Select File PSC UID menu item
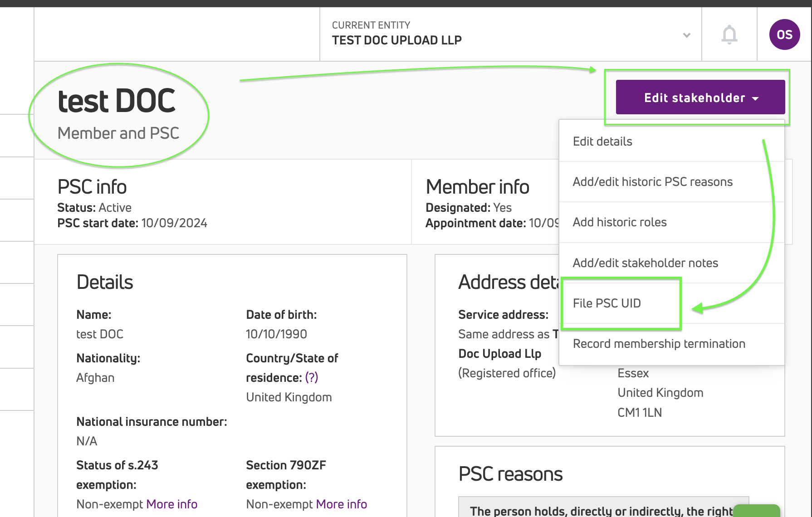The width and height of the screenshot is (812, 517). click(607, 303)
